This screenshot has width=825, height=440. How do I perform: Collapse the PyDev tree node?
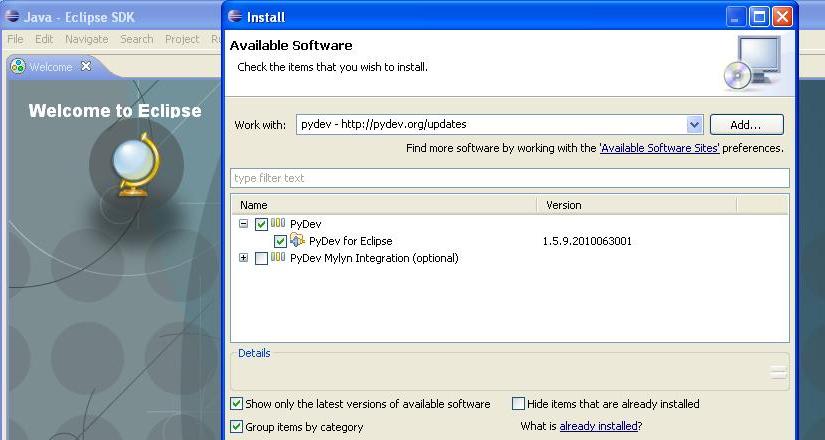pos(244,224)
